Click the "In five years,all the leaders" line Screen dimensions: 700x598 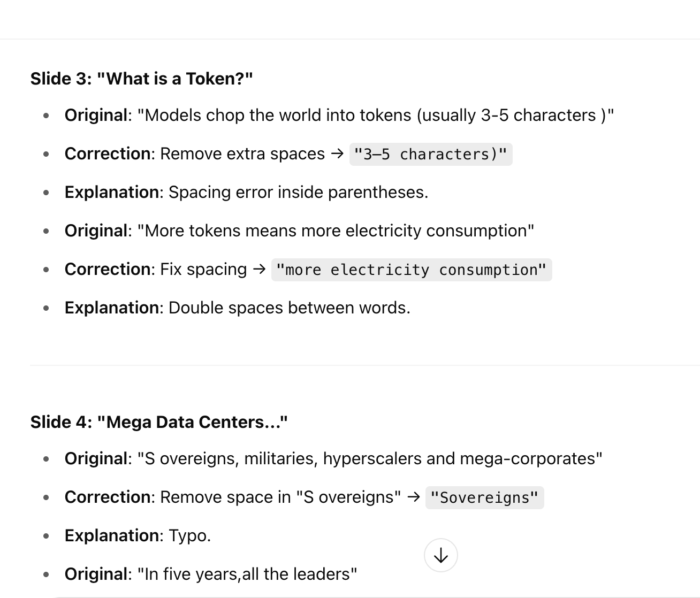click(211, 574)
